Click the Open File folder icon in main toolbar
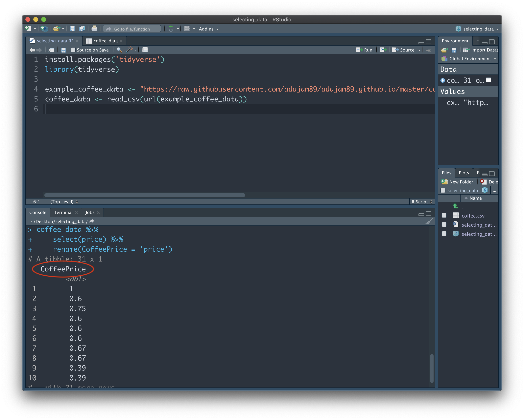 (x=56, y=29)
